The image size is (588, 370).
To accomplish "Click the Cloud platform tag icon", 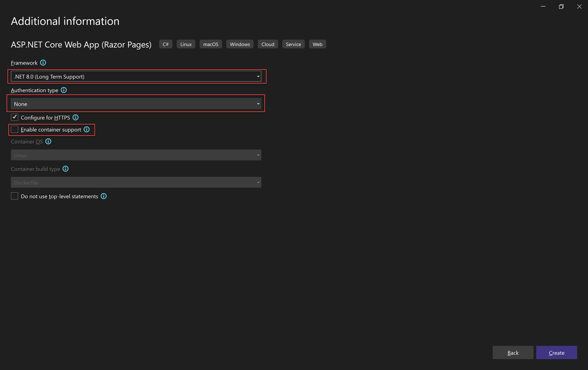I will tap(267, 44).
